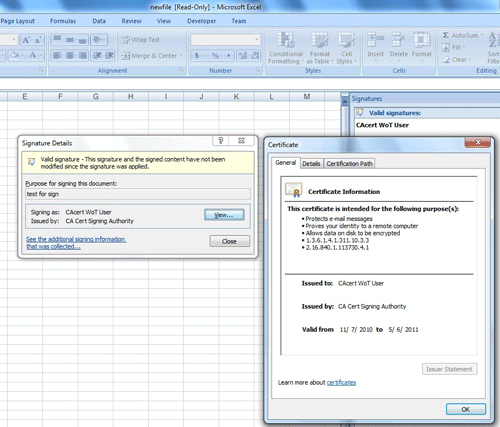The width and height of the screenshot is (500, 427).
Task: Switch to Certification Path tab
Action: 349,164
